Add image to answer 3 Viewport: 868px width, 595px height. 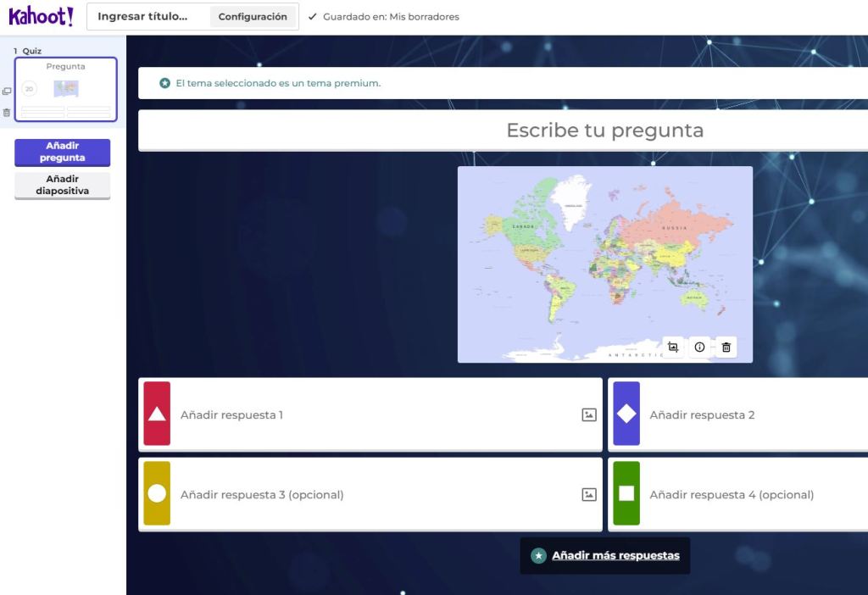[589, 494]
